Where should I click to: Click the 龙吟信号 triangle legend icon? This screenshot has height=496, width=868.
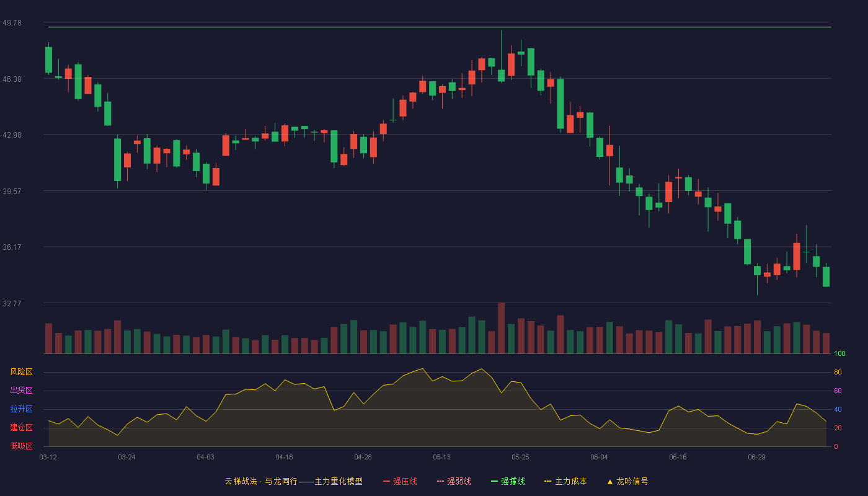(610, 482)
